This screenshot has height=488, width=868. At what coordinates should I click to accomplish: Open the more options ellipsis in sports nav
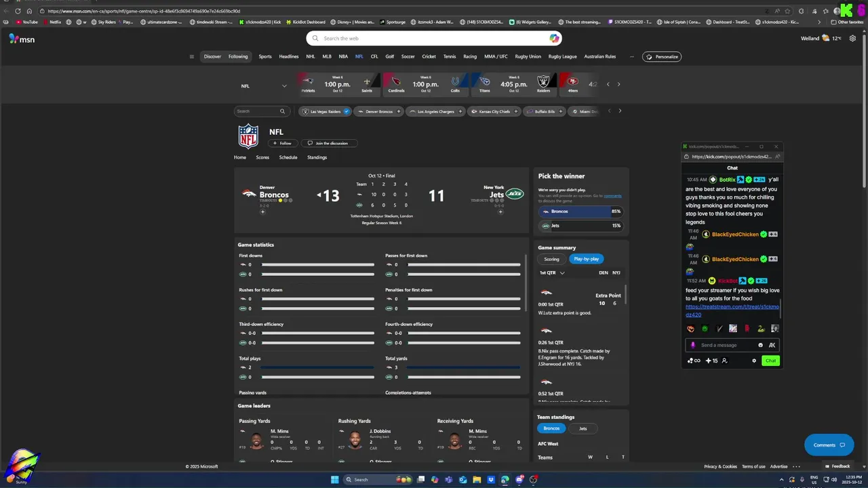(632, 57)
